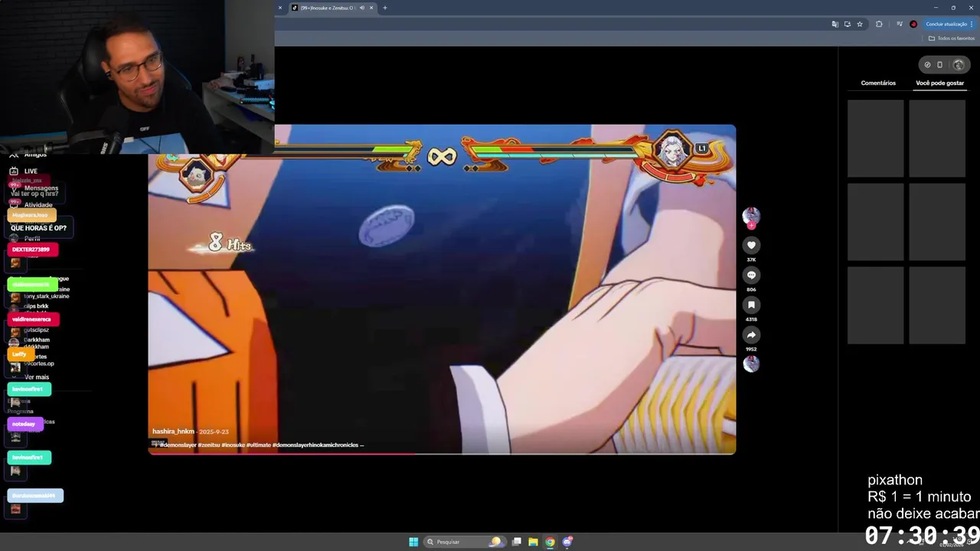Open the sound disc below share count
The image size is (980, 551).
751,364
